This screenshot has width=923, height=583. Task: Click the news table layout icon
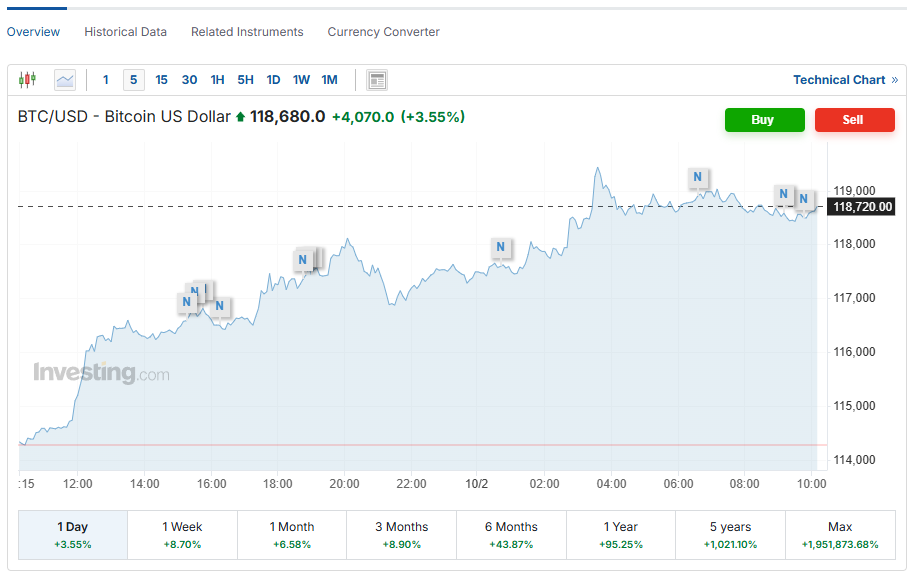click(x=377, y=80)
